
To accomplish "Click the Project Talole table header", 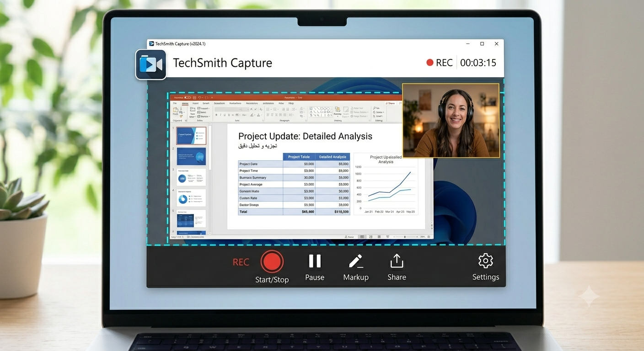I will (x=299, y=157).
